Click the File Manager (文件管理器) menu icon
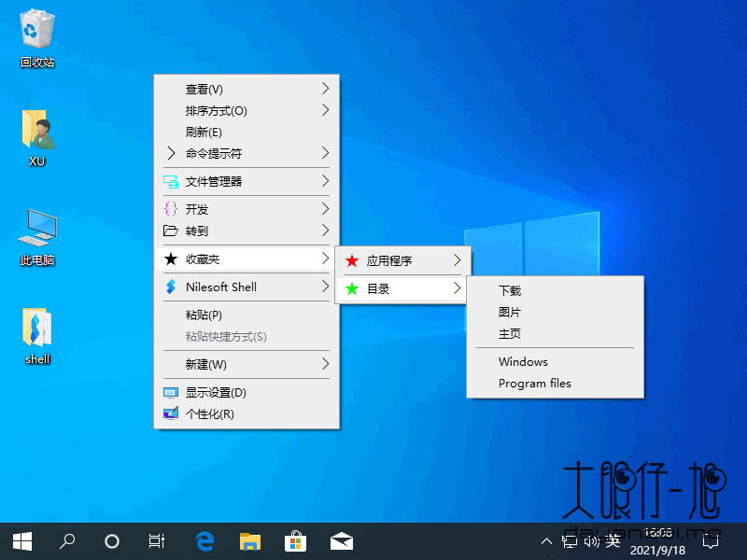747x560 pixels. pyautogui.click(x=171, y=181)
